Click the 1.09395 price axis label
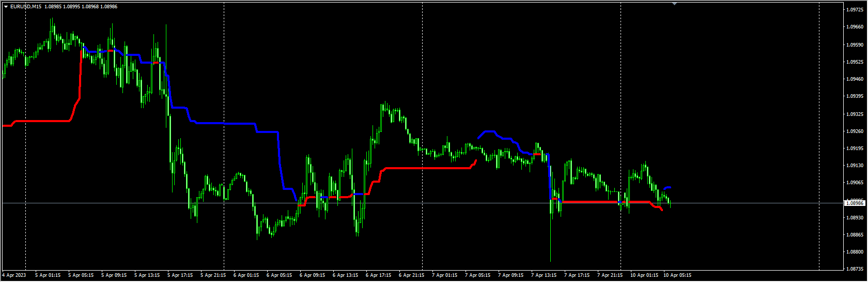 click(x=855, y=96)
